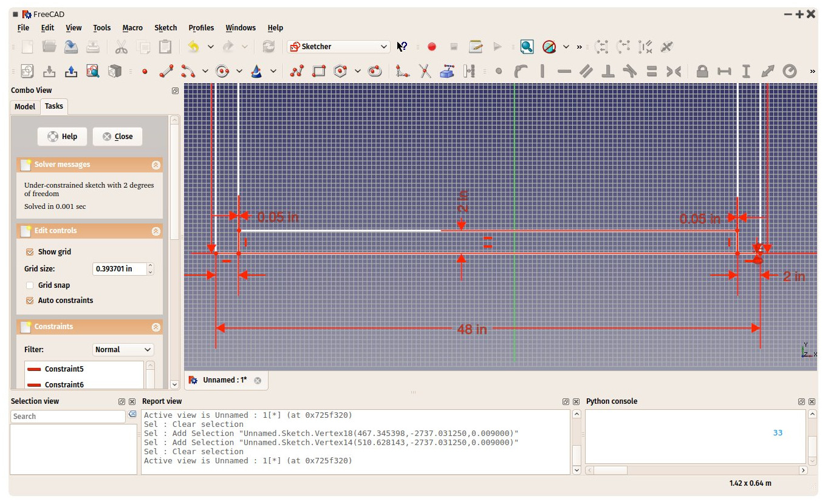The image size is (828, 504).
Task: Click the What's This help cursor icon
Action: (x=402, y=47)
